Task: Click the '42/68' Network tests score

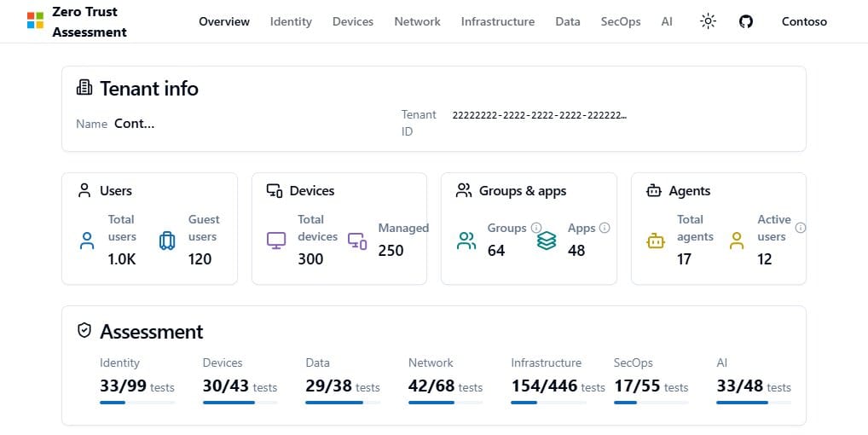Action: (x=431, y=386)
